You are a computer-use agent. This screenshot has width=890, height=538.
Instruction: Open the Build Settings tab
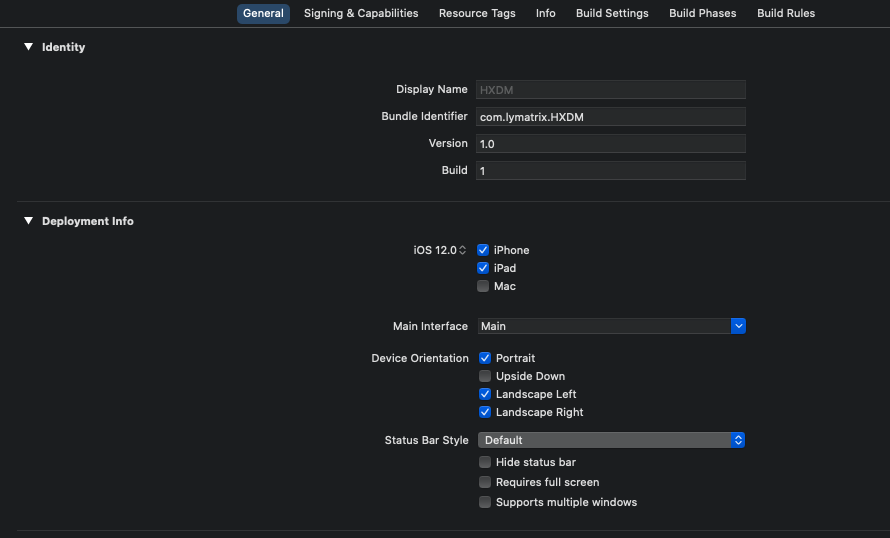coord(612,13)
